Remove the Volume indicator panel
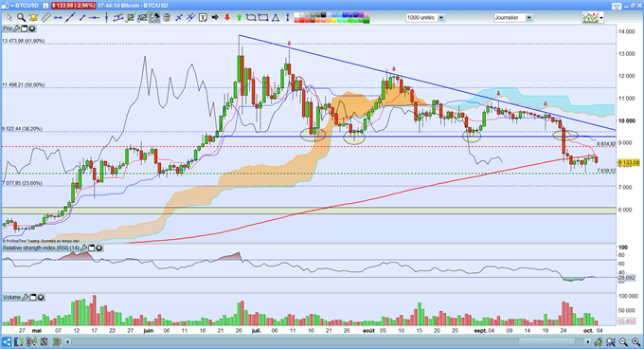Viewport: 644px width, 349px height. pyautogui.click(x=41, y=297)
